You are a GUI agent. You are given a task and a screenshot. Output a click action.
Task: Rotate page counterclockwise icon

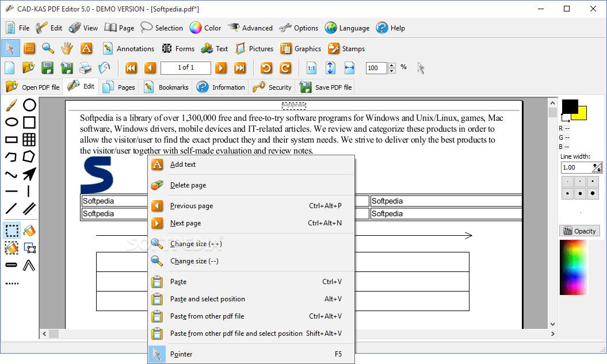(x=266, y=68)
